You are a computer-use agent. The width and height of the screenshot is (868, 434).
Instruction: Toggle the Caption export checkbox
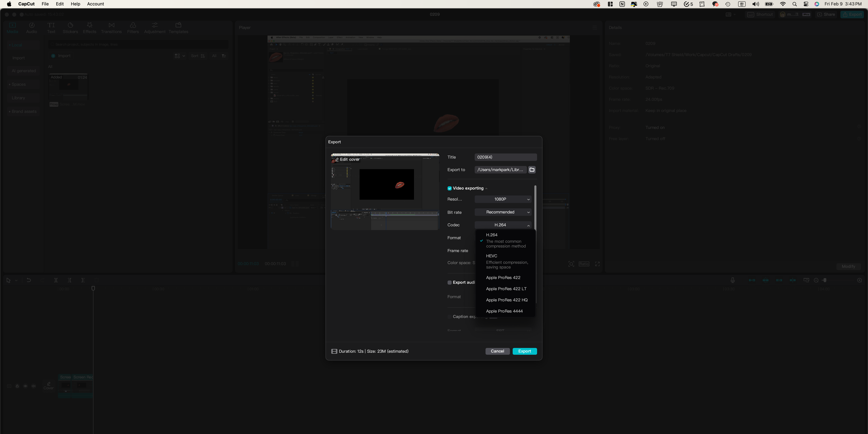point(449,316)
